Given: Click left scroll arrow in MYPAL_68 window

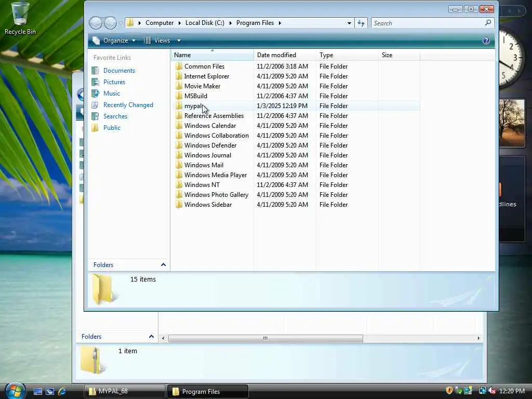Looking at the screenshot, I should [163, 338].
